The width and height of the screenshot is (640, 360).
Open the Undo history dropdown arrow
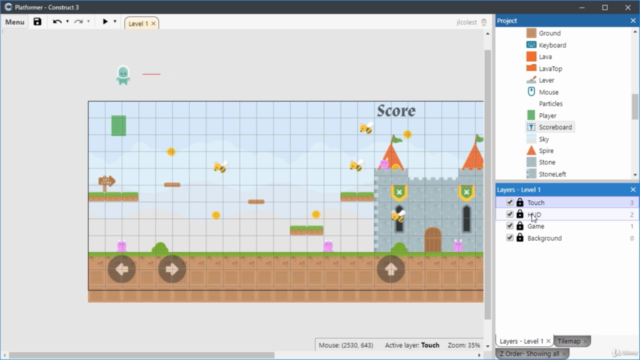click(x=67, y=22)
